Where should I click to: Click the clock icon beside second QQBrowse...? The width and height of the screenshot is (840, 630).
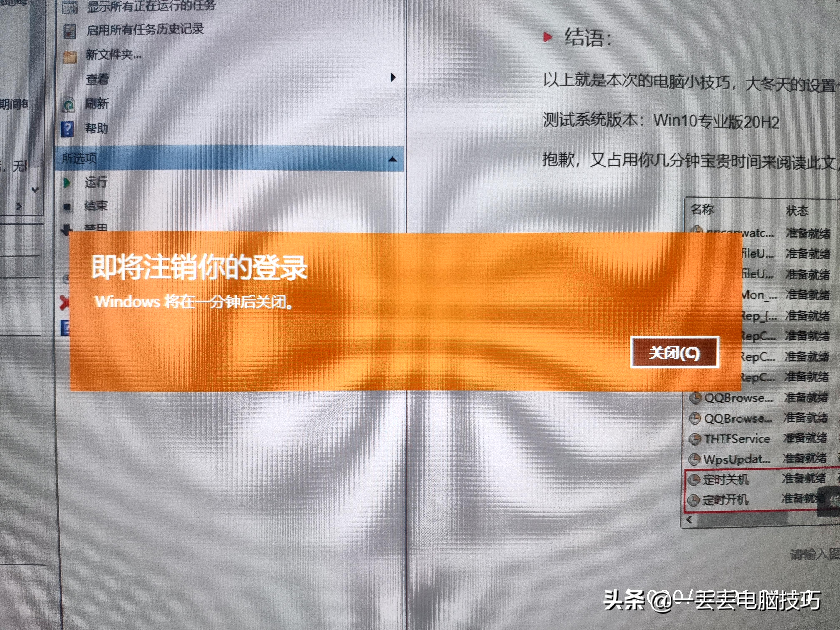(x=695, y=419)
